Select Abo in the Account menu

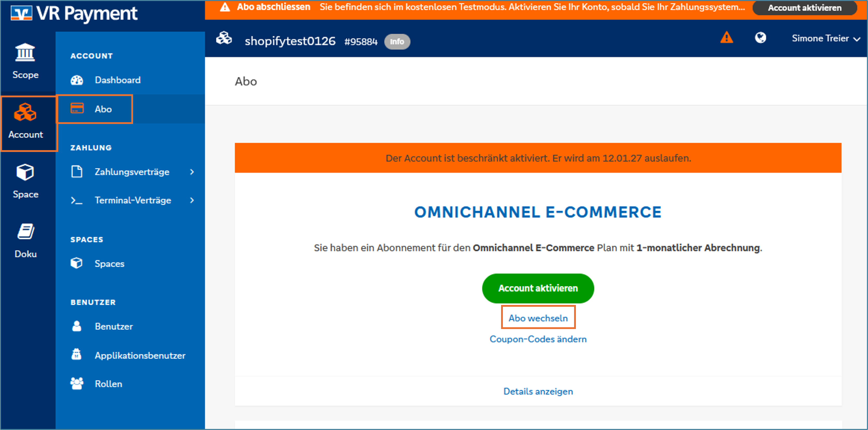(x=103, y=109)
